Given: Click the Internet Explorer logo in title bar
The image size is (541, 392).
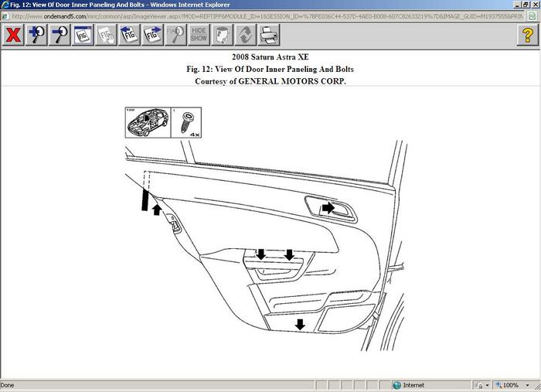Looking at the screenshot, I should pyautogui.click(x=5, y=5).
